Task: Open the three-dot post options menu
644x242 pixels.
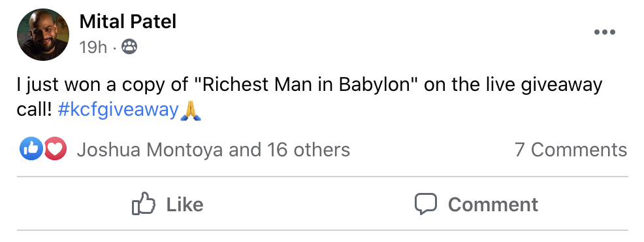Action: 605,33
